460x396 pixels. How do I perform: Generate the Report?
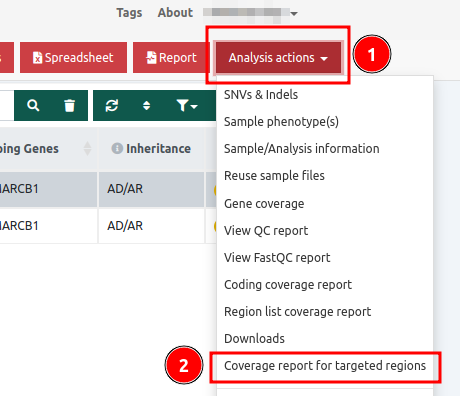point(171,57)
